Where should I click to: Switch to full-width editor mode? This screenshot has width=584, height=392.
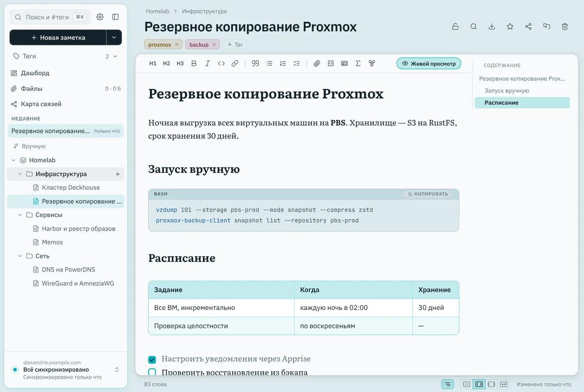pos(503,384)
